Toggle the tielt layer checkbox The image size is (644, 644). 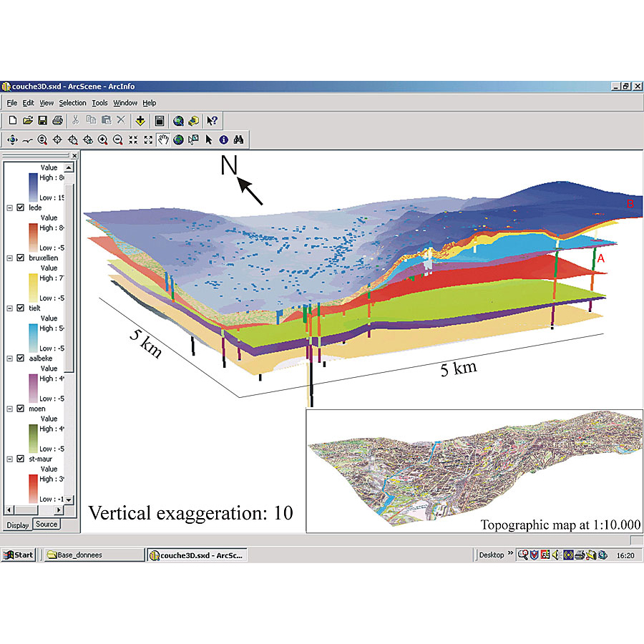click(x=20, y=308)
